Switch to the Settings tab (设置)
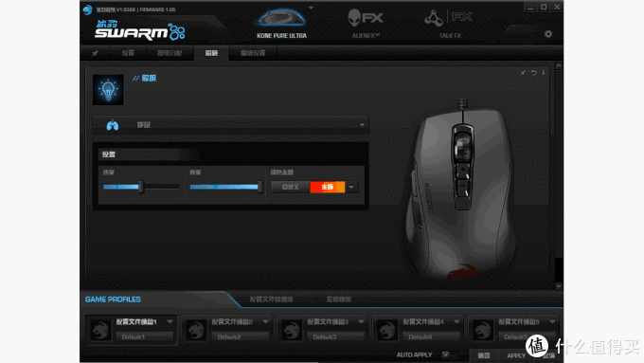Viewport: 644px width, 363px height. 128,53
